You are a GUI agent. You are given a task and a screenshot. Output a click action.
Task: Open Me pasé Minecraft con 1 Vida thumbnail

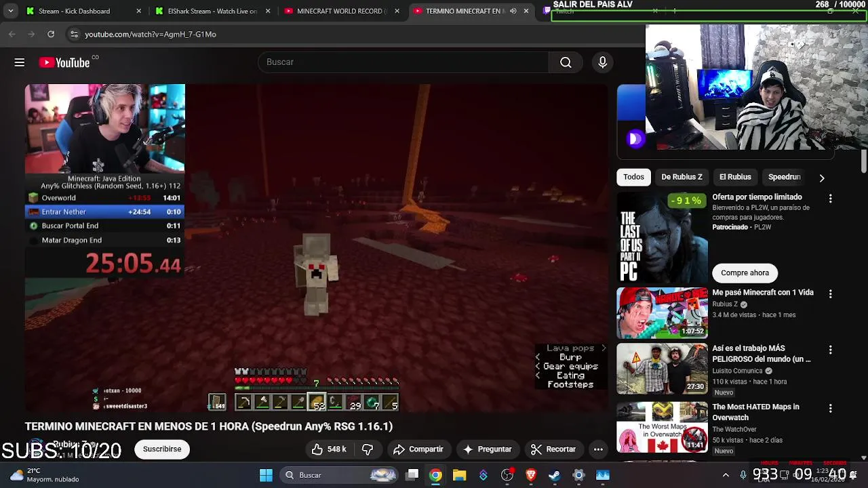coord(662,313)
